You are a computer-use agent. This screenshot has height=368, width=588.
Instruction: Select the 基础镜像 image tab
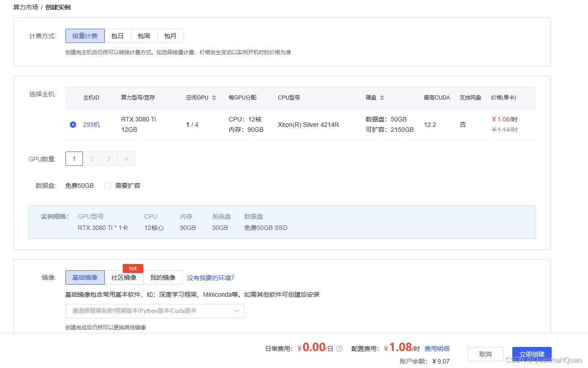(x=85, y=277)
